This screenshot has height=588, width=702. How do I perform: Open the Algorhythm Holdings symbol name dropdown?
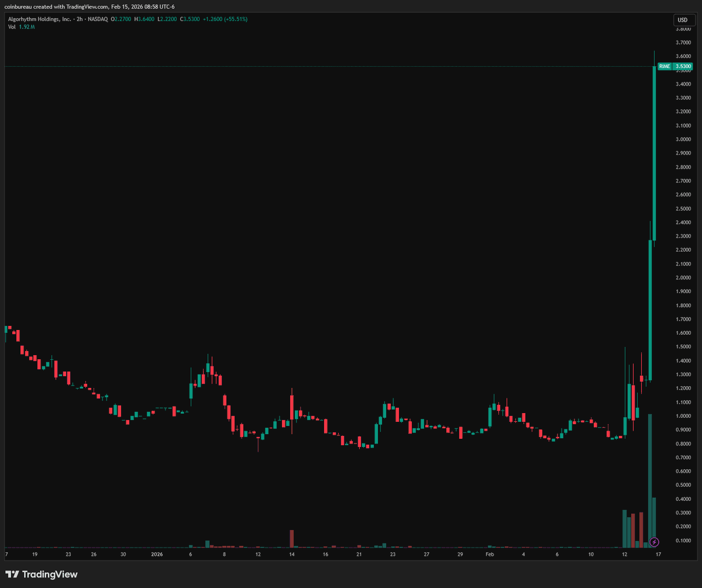coord(40,19)
